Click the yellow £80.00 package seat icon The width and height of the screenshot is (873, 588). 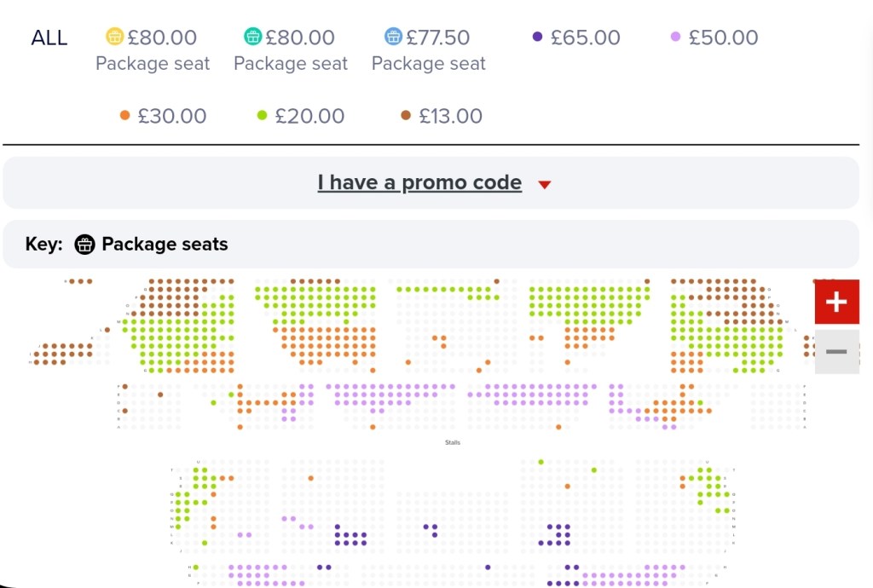pyautogui.click(x=115, y=37)
